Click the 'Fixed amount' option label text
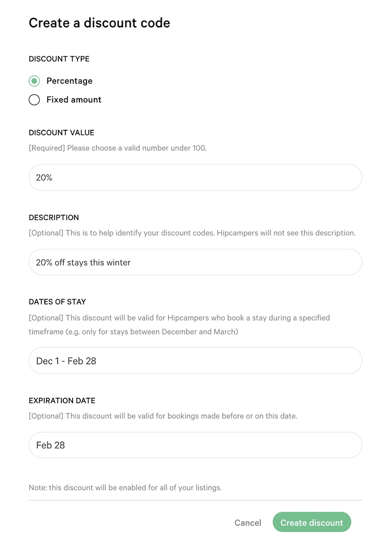Image resolution: width=392 pixels, height=546 pixels. tap(74, 100)
